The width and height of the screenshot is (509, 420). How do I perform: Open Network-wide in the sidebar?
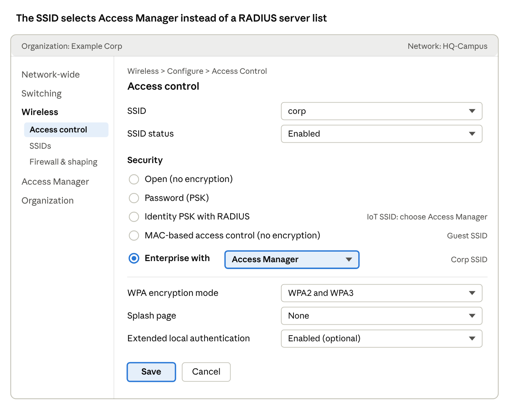[x=51, y=75]
